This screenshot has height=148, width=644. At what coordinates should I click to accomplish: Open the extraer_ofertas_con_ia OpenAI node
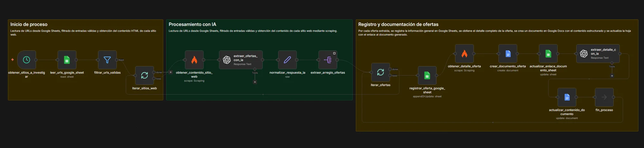[x=241, y=60]
